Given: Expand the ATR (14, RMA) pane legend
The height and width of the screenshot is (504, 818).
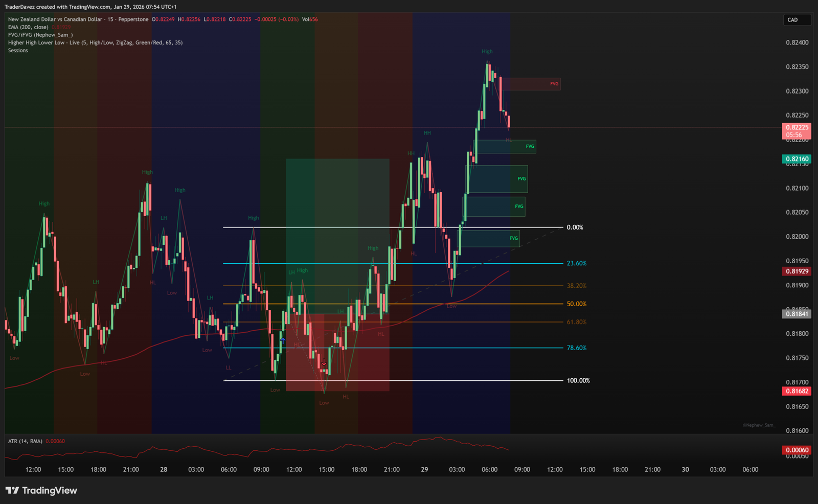Looking at the screenshot, I should point(26,441).
